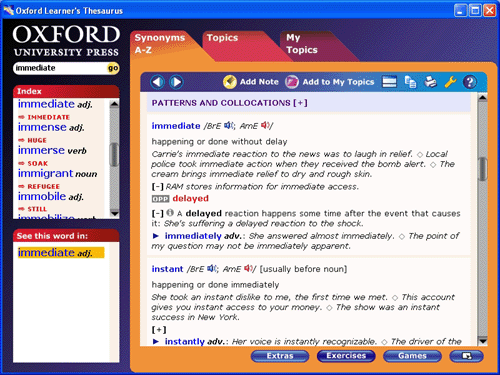Open settings with the wrench icon
Viewport: 500px width, 375px height.
point(450,82)
